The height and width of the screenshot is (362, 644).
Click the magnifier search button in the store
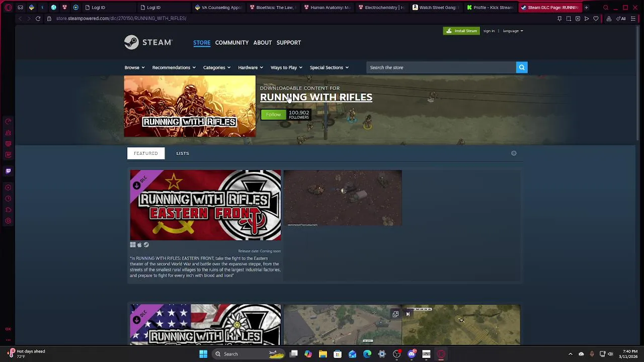(x=522, y=67)
